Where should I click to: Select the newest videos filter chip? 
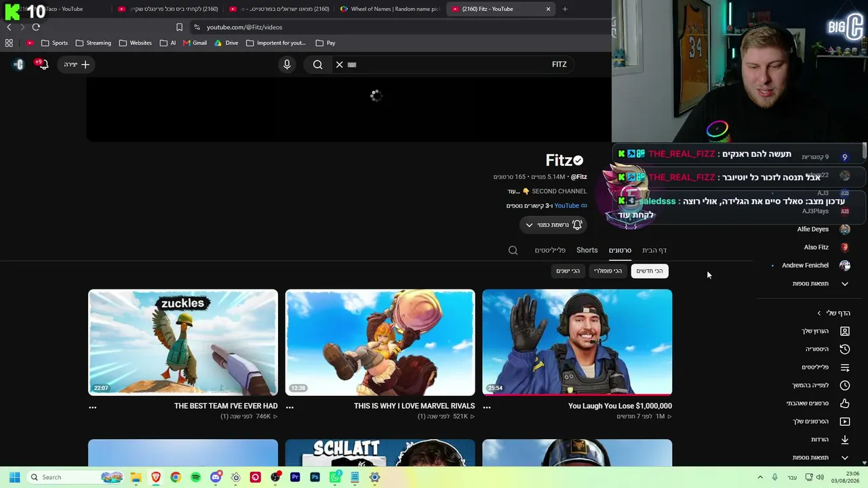point(650,271)
